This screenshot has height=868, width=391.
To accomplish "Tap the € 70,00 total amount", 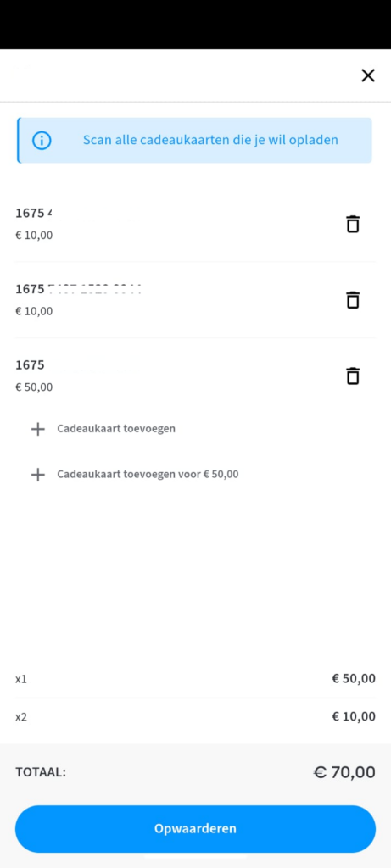I will coord(344,772).
